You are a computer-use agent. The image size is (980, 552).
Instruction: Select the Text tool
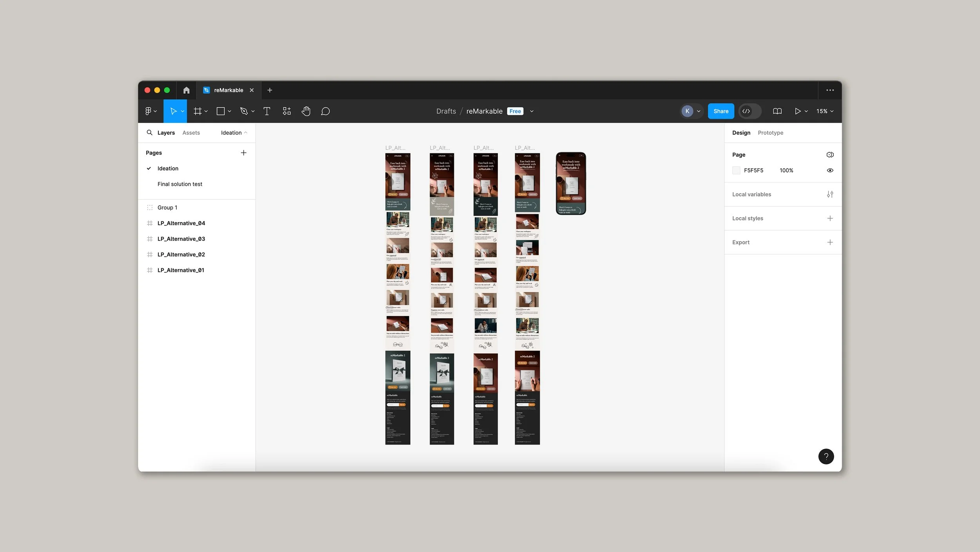click(267, 111)
